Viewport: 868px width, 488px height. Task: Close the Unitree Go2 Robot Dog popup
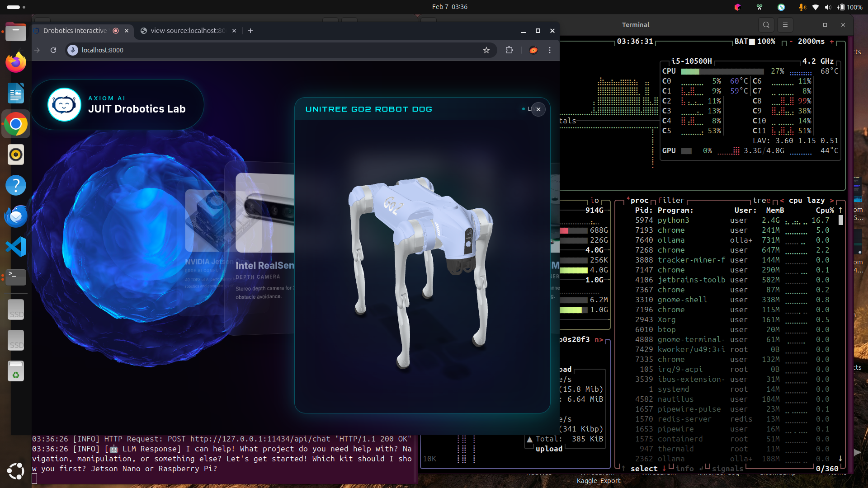point(538,109)
